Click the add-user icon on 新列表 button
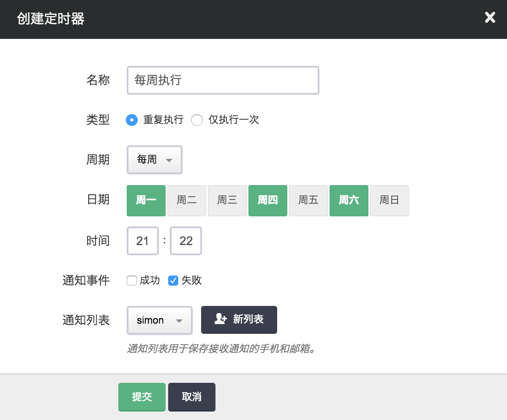Viewport: 507px width, 420px height. (x=221, y=319)
